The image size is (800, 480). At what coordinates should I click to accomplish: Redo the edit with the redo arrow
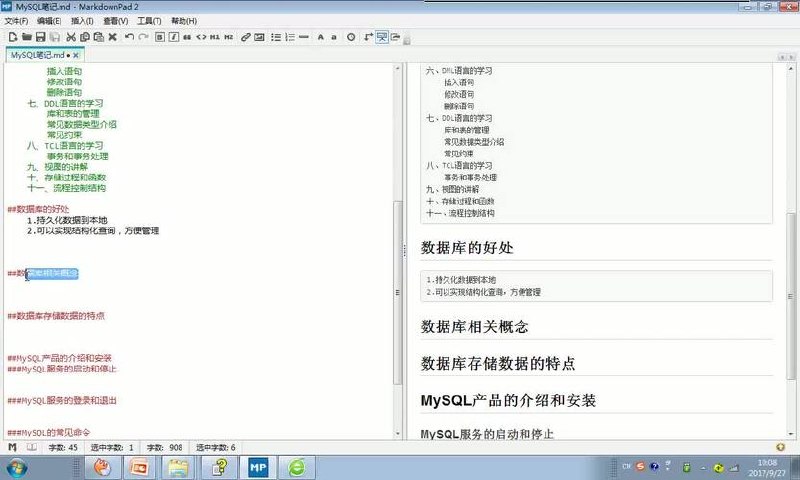(143, 37)
